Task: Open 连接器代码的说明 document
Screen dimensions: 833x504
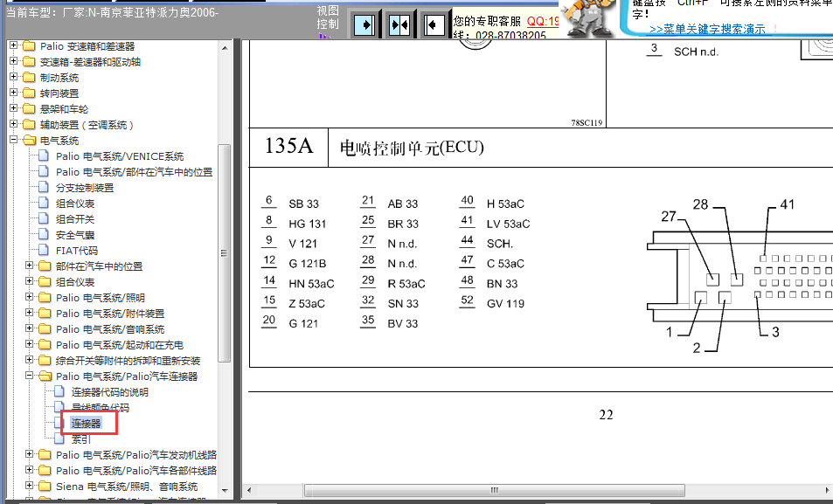Action: pyautogui.click(x=110, y=392)
